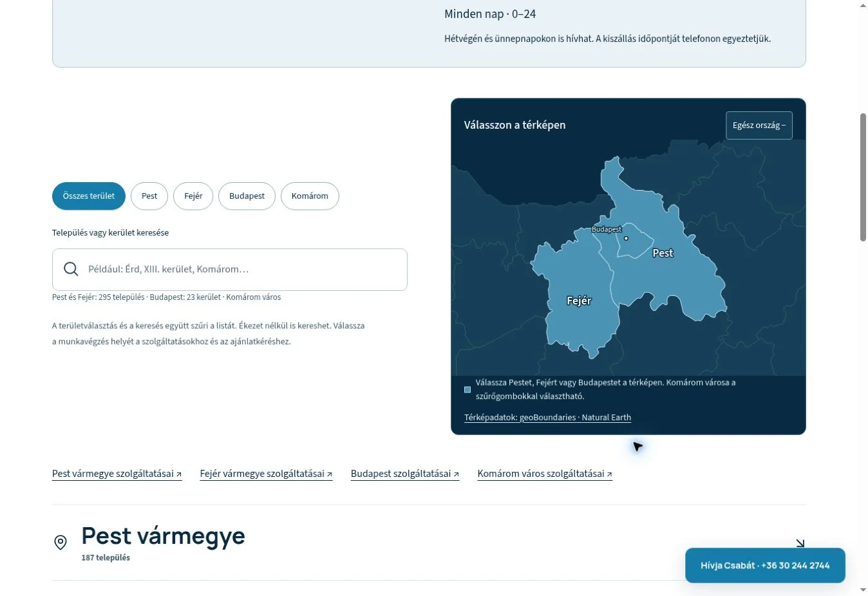Click the '187 település' count text
The image size is (868, 596).
(x=106, y=558)
